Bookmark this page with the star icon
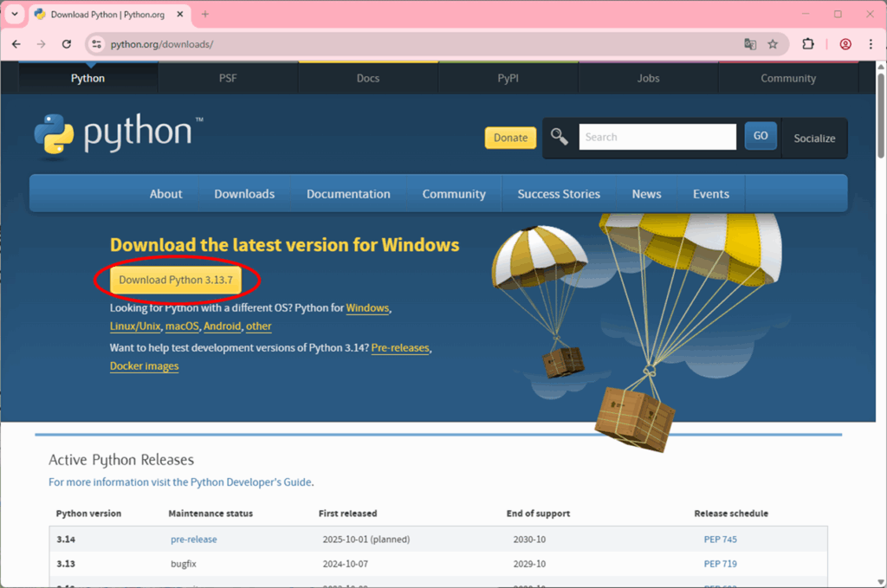The image size is (887, 588). click(773, 44)
